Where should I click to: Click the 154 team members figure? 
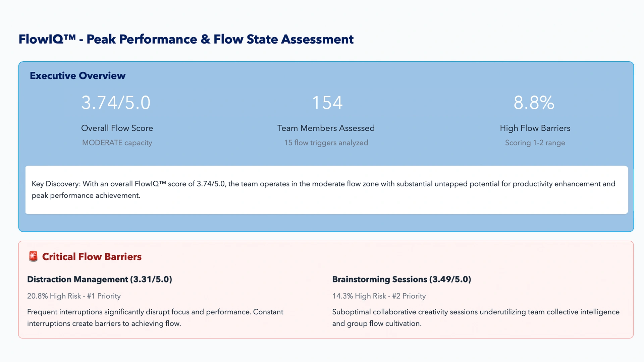327,103
